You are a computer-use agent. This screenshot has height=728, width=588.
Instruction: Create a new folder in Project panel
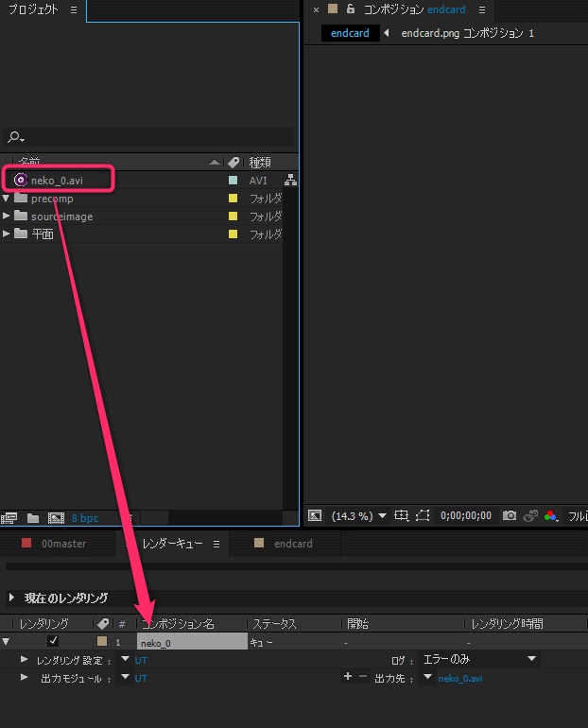[33, 518]
